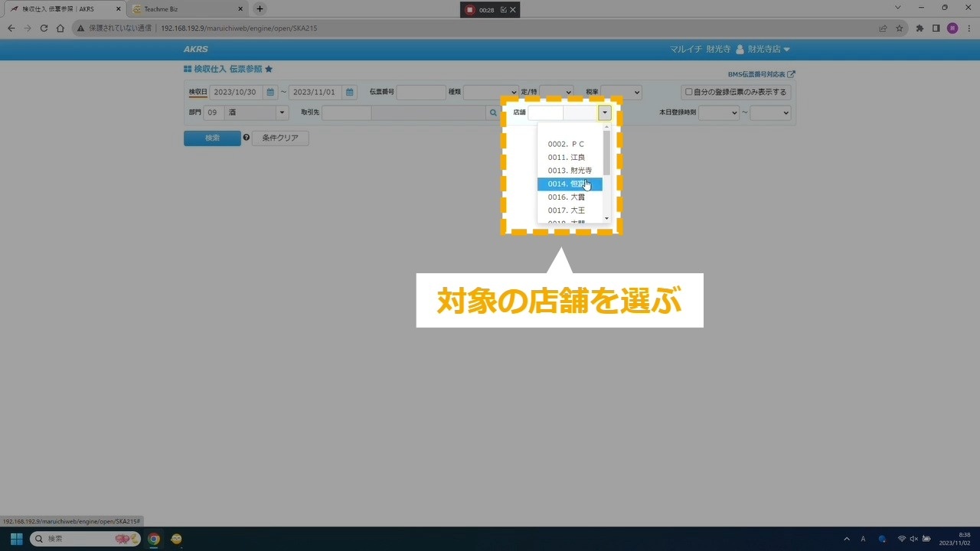
Task: Open the 税率 dropdown
Action: pos(621,92)
